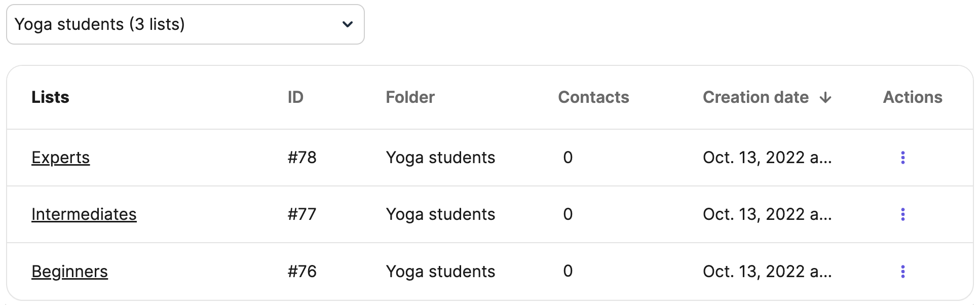This screenshot has width=980, height=305.
Task: Sort by the Creation date column header
Action: click(x=756, y=97)
